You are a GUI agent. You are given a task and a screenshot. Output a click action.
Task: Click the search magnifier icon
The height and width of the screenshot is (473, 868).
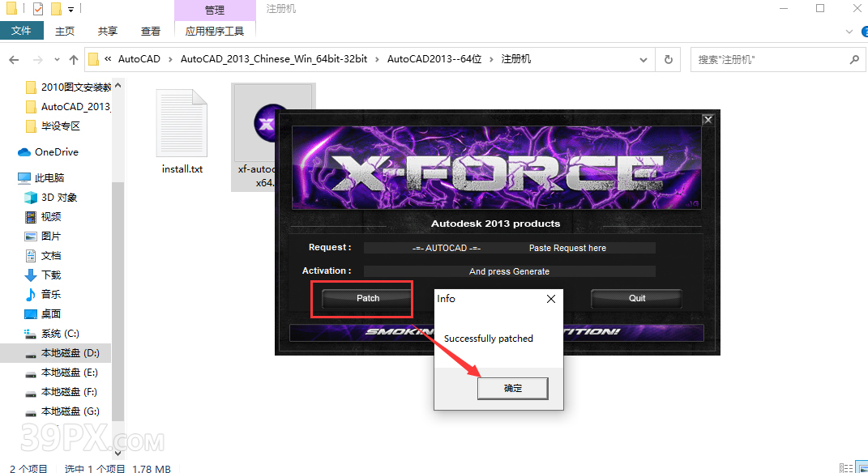coord(854,59)
